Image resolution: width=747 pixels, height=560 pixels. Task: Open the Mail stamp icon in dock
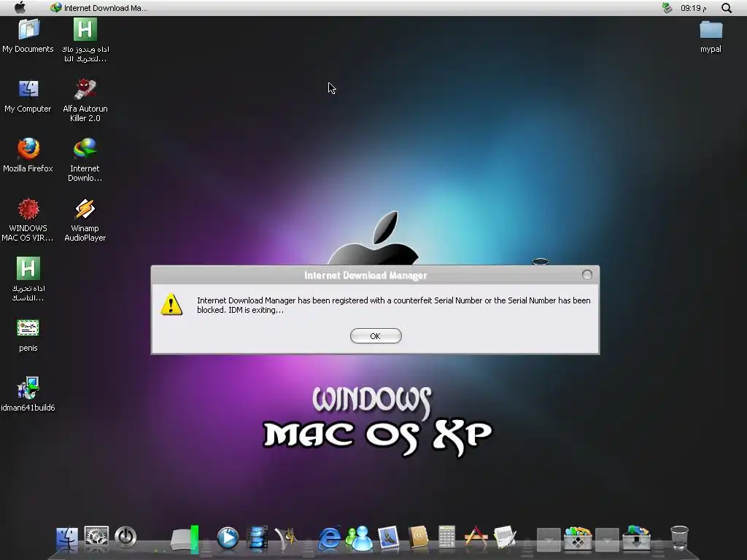click(x=389, y=538)
